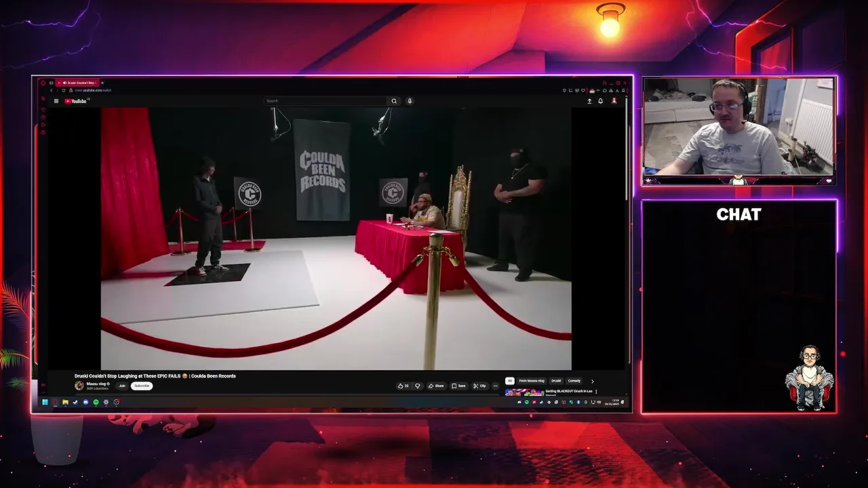Dislike the video with thumbs down
The height and width of the screenshot is (488, 868).
click(x=418, y=386)
